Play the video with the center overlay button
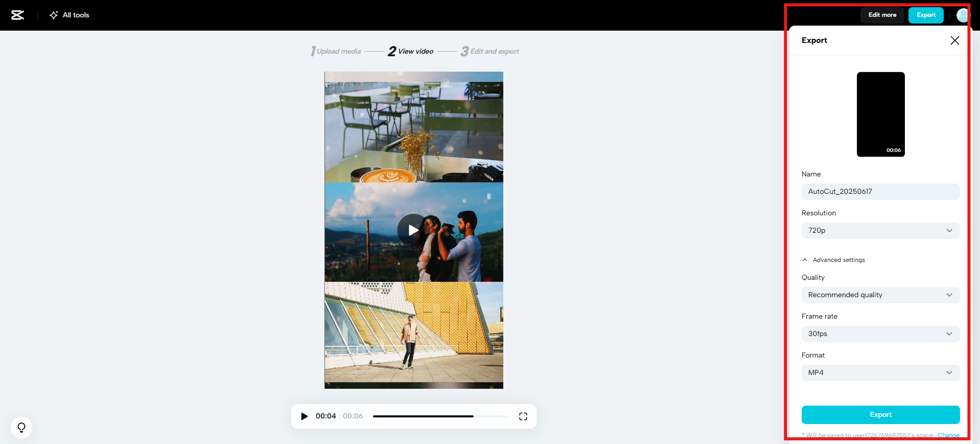This screenshot has height=444, width=980. (413, 230)
